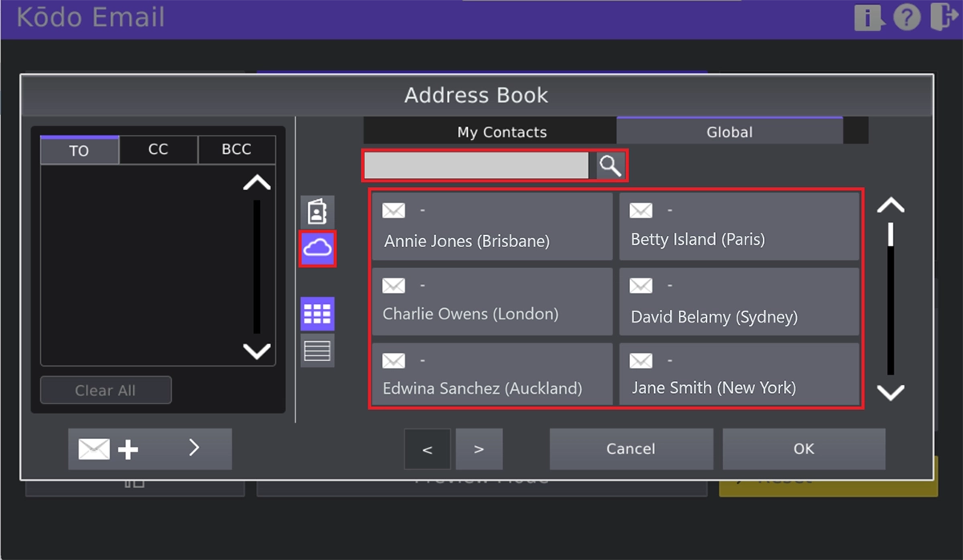Run a search with the magnifier icon
The image size is (963, 560).
[x=610, y=165]
